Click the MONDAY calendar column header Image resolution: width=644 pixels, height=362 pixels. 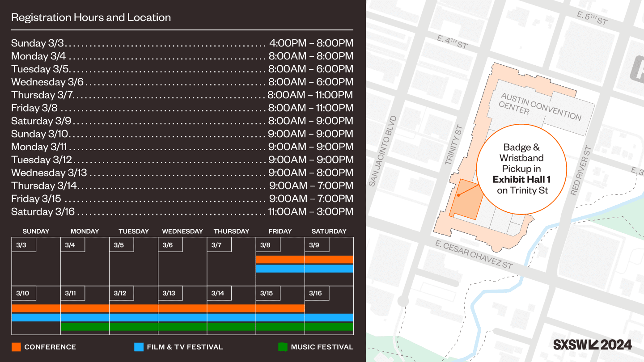[x=85, y=232]
